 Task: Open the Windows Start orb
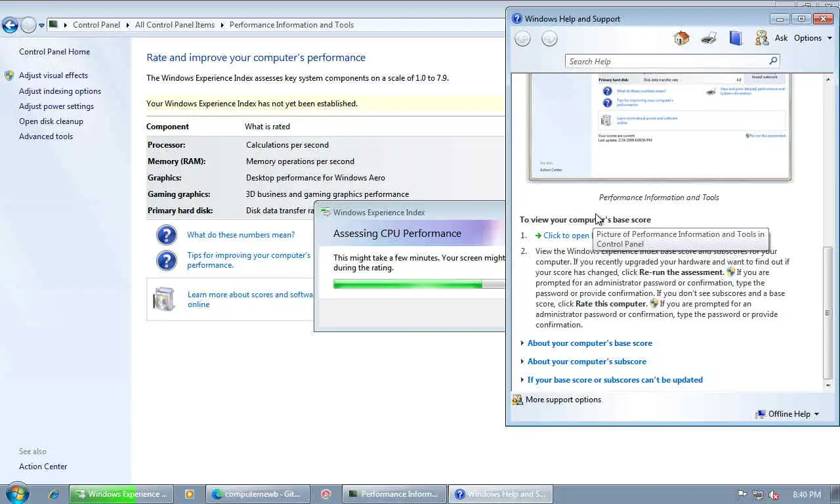[17, 493]
